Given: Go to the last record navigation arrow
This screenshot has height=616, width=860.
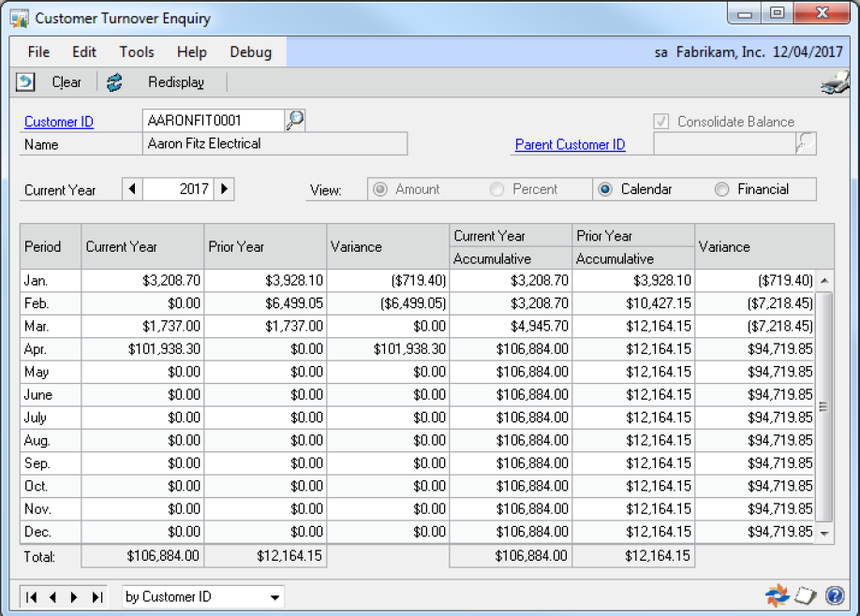Looking at the screenshot, I should coord(96,596).
